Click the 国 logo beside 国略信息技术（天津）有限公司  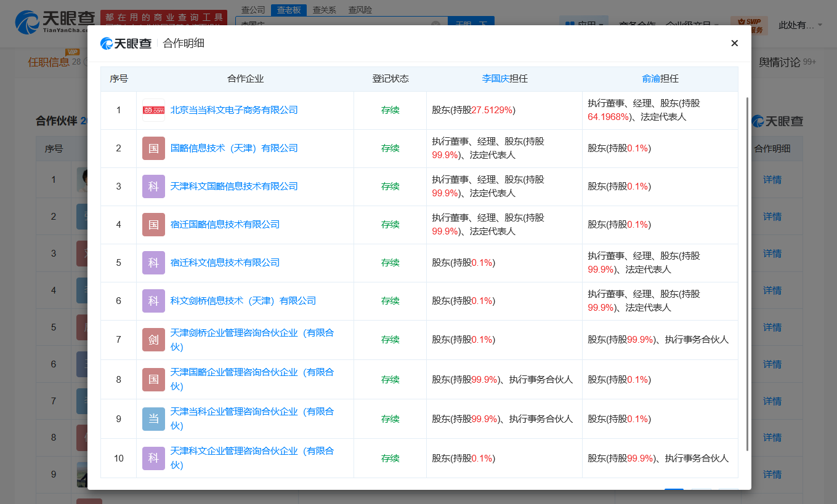[154, 148]
